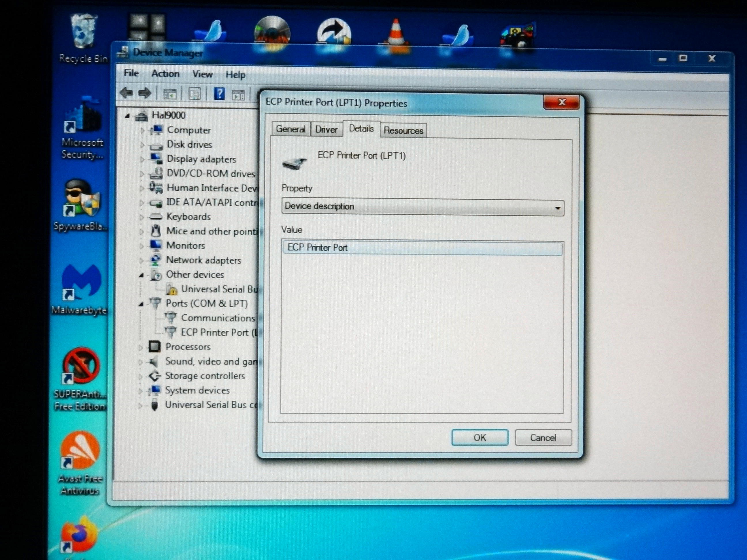Viewport: 747px width, 560px height.
Task: Click the Cancel button
Action: (543, 438)
